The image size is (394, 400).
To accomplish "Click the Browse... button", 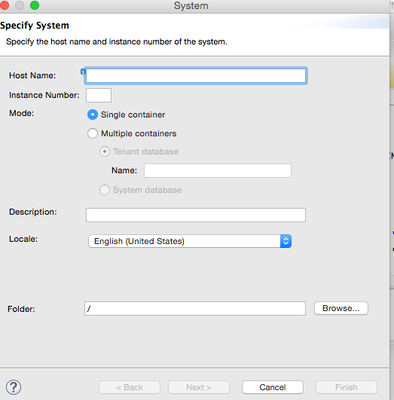I will pyautogui.click(x=341, y=308).
